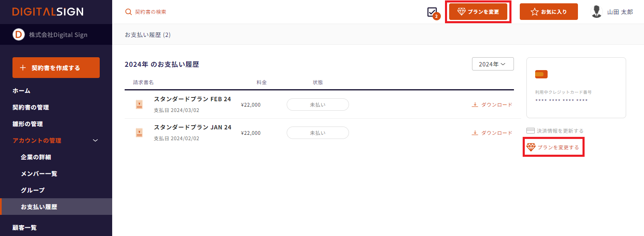
Task: Open the 2024年 year dropdown
Action: [493, 64]
